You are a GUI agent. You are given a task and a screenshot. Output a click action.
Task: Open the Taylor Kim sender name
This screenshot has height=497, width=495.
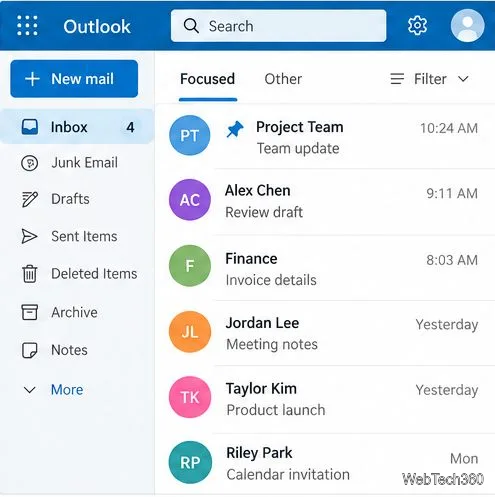(261, 389)
